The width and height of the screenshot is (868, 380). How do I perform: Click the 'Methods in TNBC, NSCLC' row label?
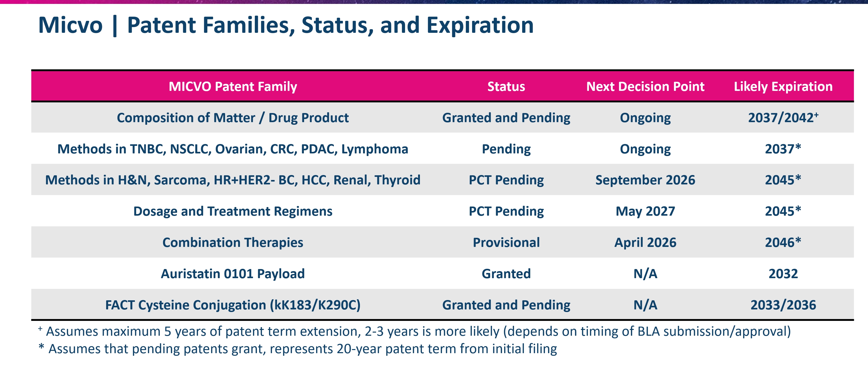pos(232,149)
